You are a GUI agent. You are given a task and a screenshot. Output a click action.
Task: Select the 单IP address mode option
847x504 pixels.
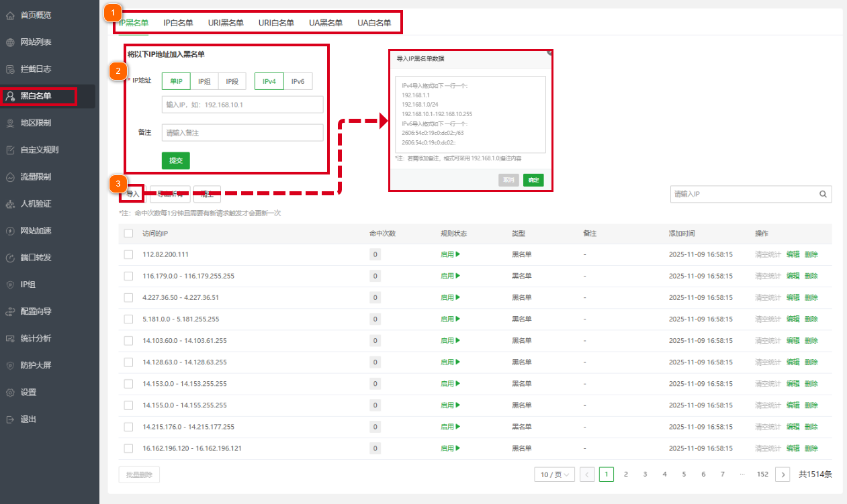click(177, 81)
